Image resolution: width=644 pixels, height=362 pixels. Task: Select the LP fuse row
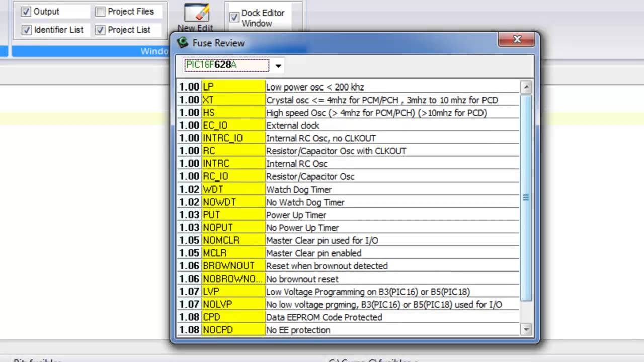pyautogui.click(x=348, y=87)
